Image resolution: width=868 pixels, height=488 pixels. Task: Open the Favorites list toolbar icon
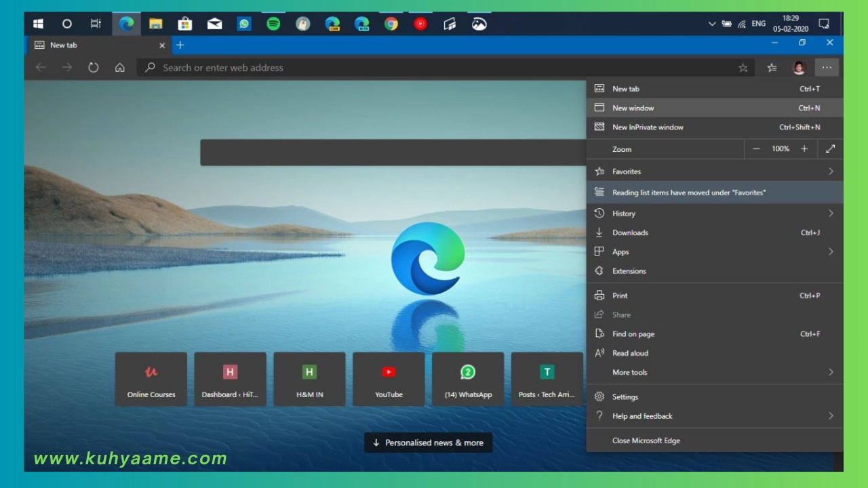pos(772,68)
